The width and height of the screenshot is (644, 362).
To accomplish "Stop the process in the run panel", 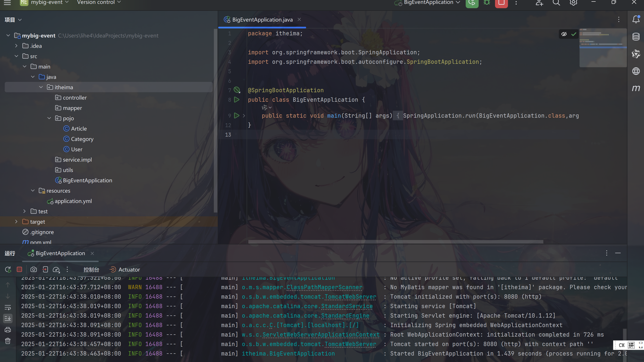I will 19,270.
